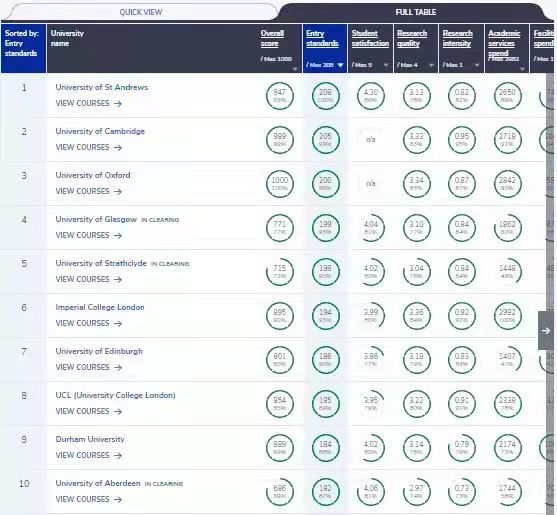Toggle Research quality sort arrow
The width and height of the screenshot is (557, 515).
(431, 65)
